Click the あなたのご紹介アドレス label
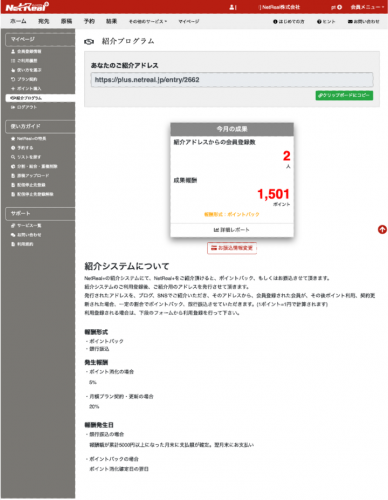 [x=125, y=66]
